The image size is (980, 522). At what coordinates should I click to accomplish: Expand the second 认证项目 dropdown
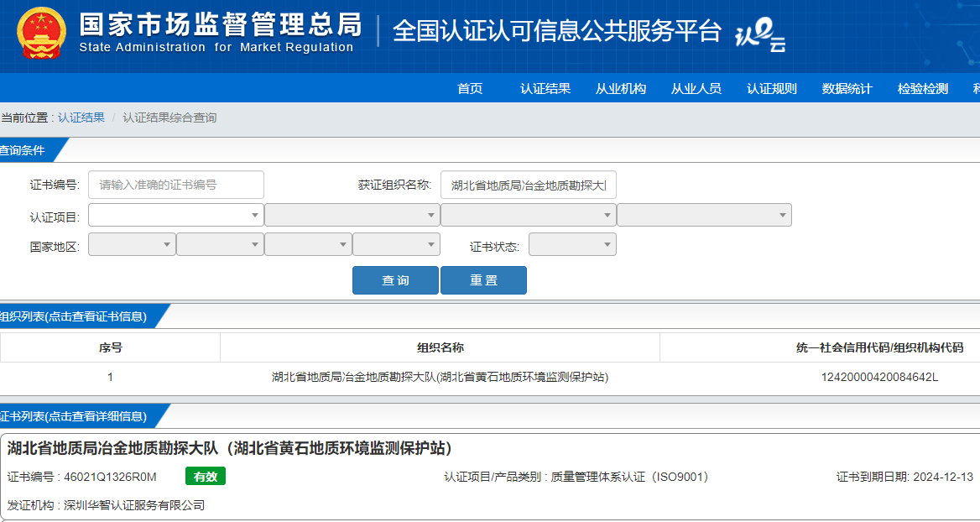pyautogui.click(x=352, y=215)
